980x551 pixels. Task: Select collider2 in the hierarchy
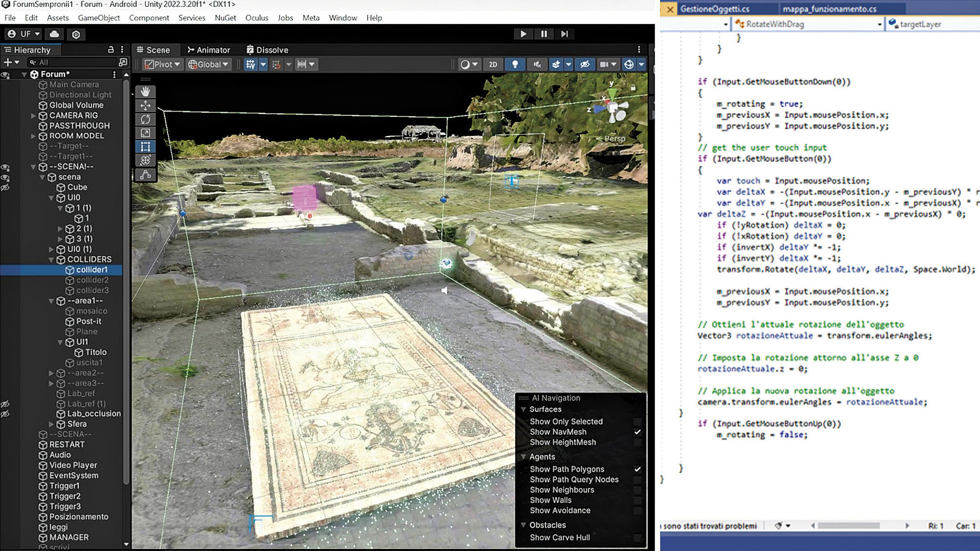pyautogui.click(x=92, y=280)
